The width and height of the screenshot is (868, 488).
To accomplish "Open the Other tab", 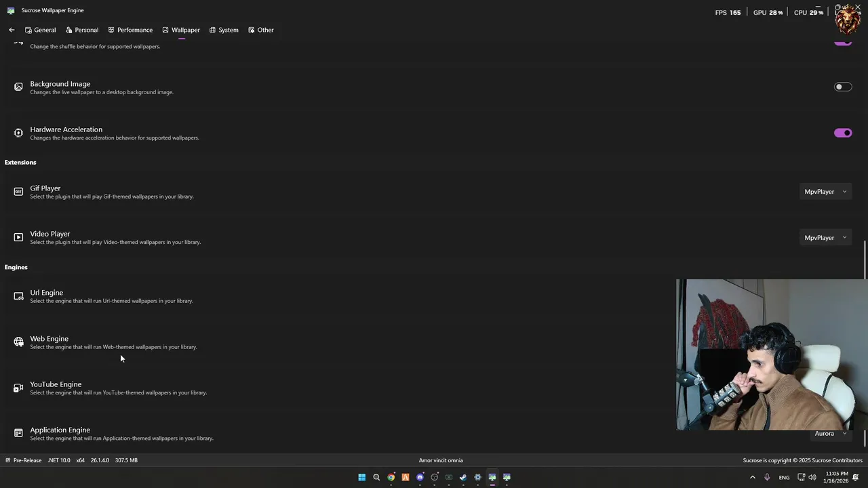I will coord(261,30).
